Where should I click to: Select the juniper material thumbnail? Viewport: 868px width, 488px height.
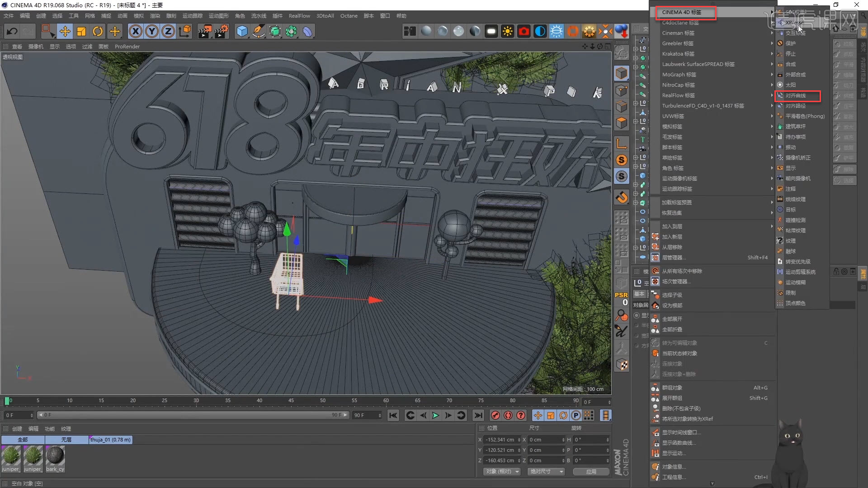tap(11, 457)
